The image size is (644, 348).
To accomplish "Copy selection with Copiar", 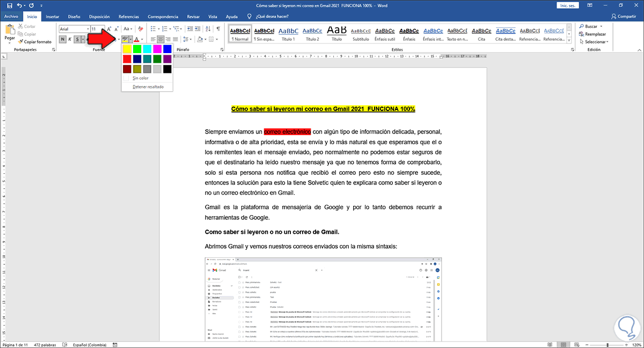I will pos(27,34).
